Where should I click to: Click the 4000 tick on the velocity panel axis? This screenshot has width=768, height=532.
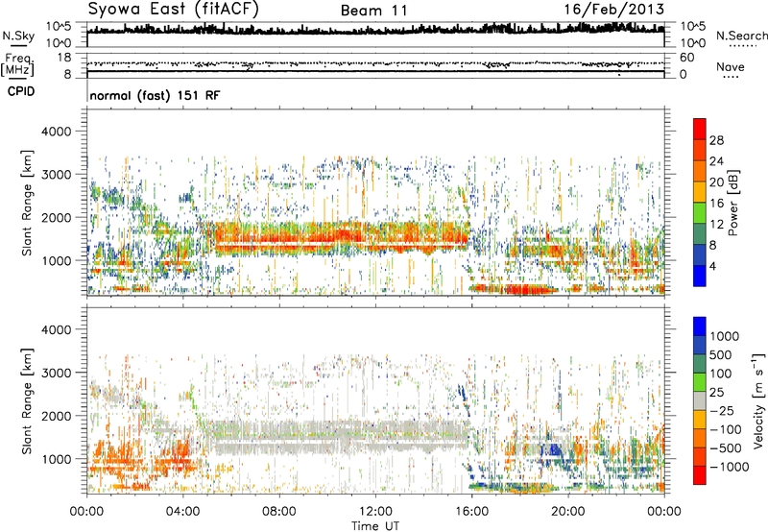click(x=56, y=329)
